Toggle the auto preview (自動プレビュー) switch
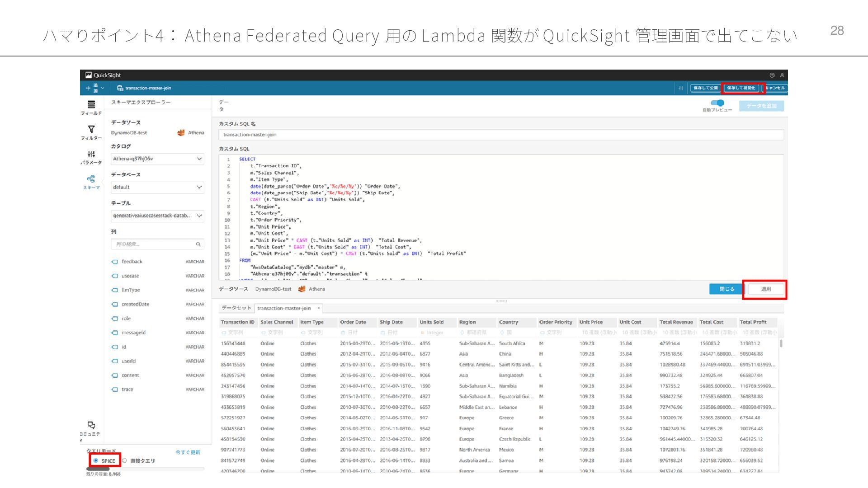 point(717,103)
